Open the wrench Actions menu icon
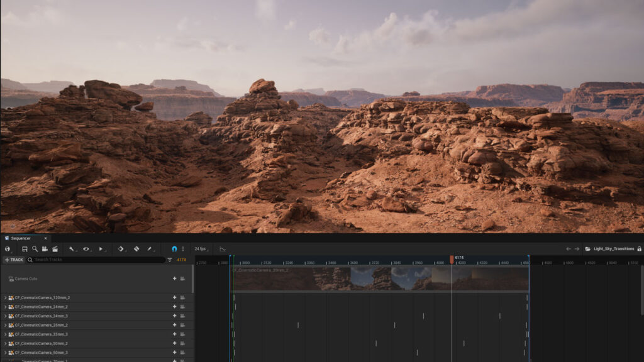 point(72,249)
